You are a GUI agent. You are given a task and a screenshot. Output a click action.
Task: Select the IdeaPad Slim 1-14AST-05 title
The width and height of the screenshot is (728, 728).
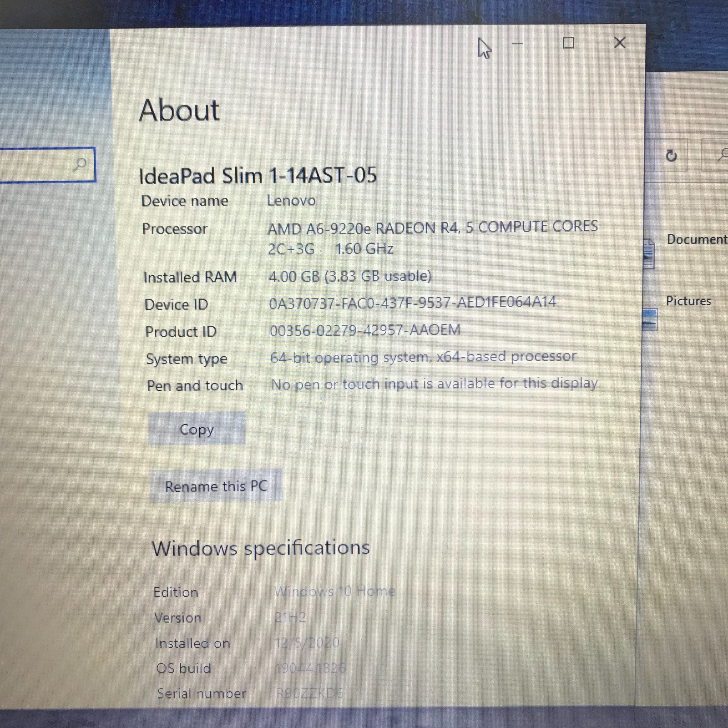pyautogui.click(x=258, y=176)
